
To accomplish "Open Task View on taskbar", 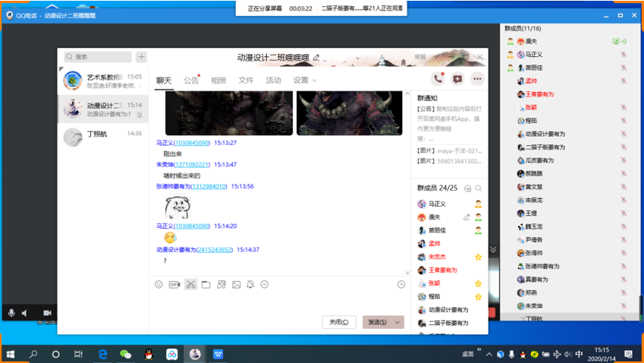I will tap(78, 354).
